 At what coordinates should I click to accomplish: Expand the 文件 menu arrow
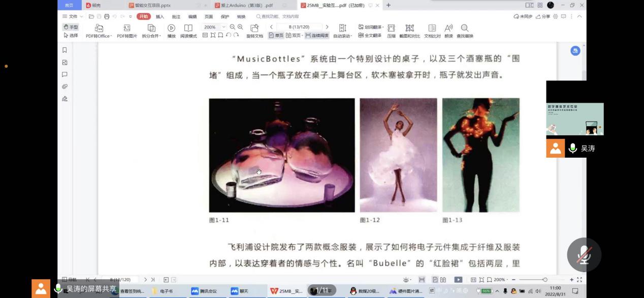81,17
